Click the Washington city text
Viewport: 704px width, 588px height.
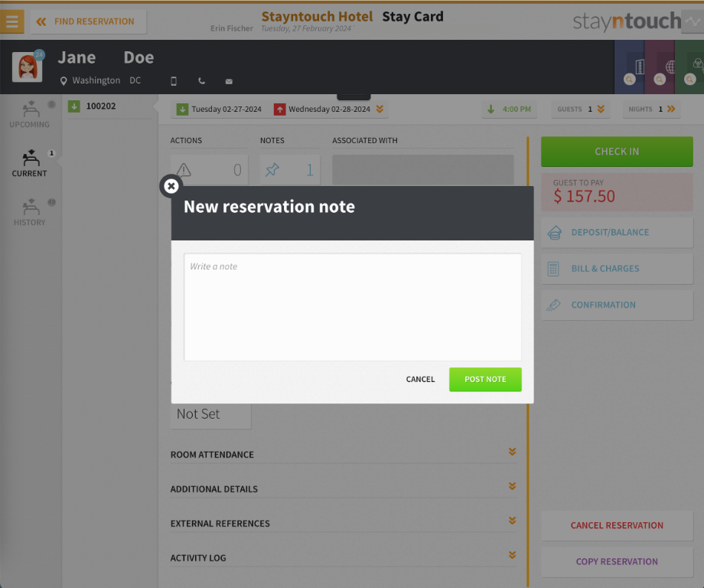[x=96, y=81]
